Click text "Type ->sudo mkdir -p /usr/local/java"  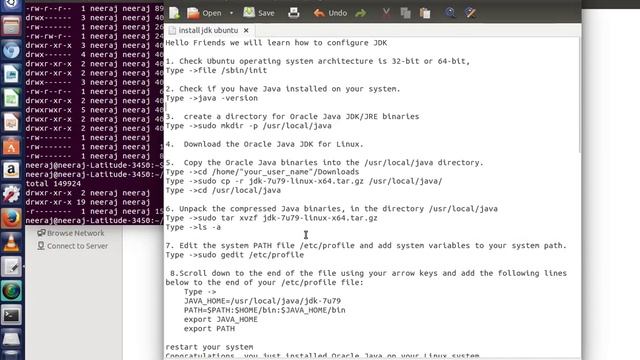pos(248,126)
